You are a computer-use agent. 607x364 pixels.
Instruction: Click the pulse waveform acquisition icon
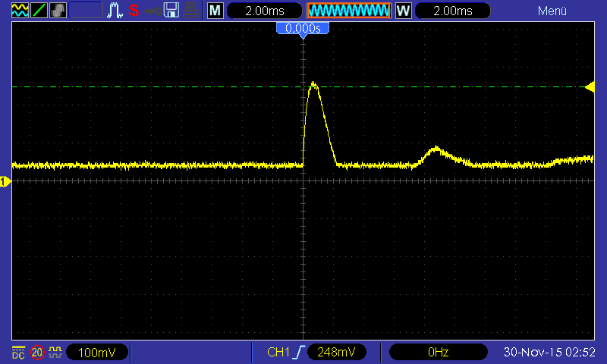[x=115, y=10]
